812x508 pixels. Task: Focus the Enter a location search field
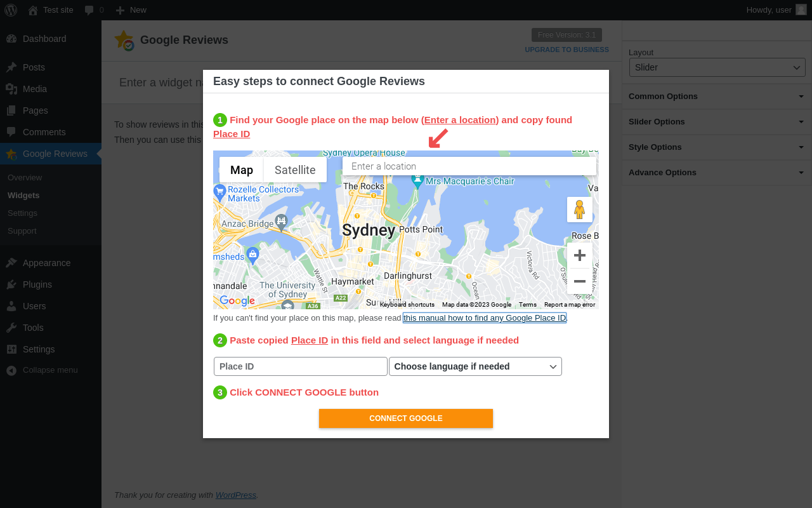[469, 166]
